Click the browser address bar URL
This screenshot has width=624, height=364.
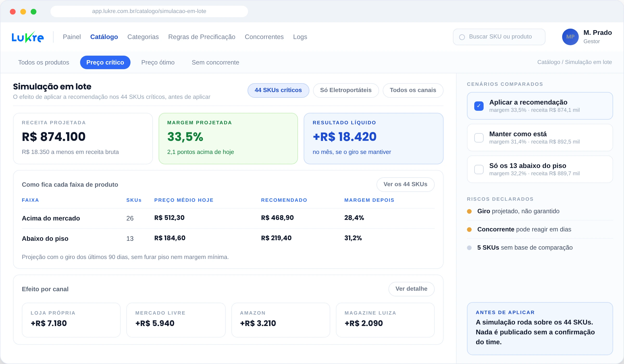(x=149, y=11)
